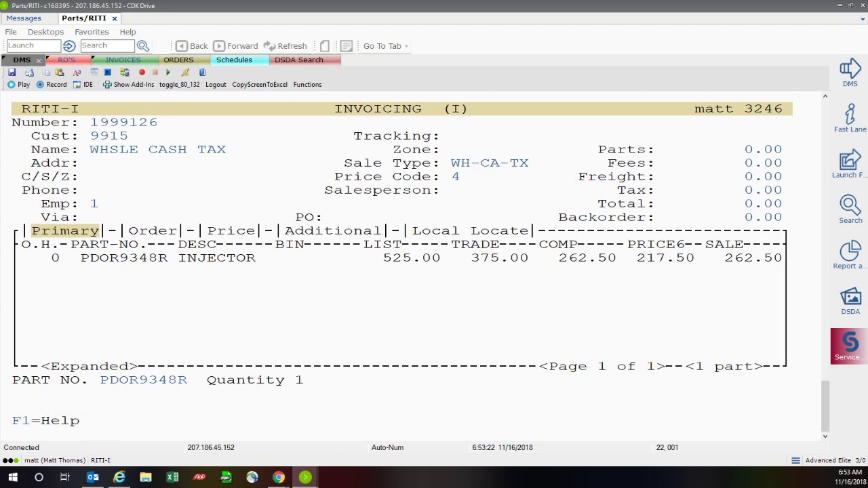Click the pencil edit macro icon
The width and height of the screenshot is (868, 488).
[x=185, y=73]
